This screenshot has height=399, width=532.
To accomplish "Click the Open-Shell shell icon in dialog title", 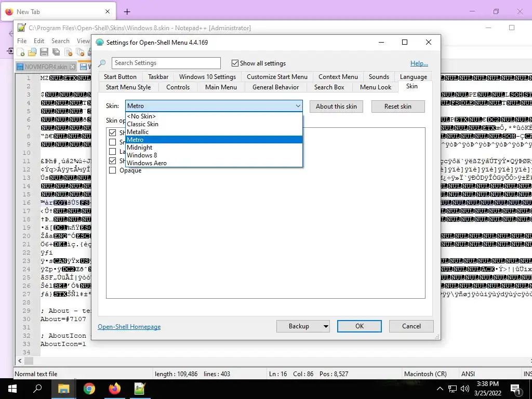I will point(100,43).
